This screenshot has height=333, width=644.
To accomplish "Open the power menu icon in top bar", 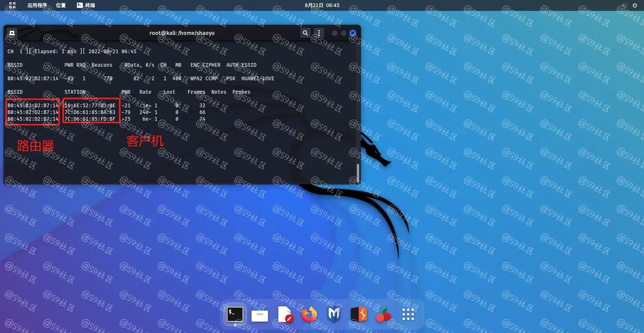I will [635, 5].
